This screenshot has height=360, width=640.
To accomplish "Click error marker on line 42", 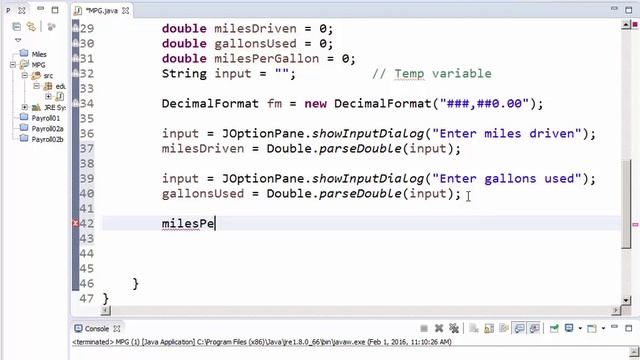I will (x=76, y=223).
